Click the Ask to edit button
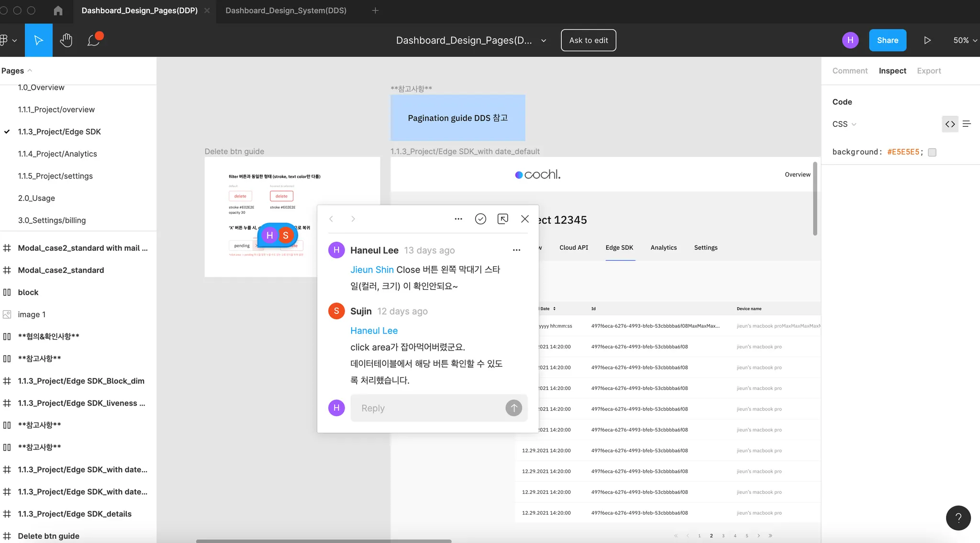This screenshot has width=980, height=543. click(588, 40)
